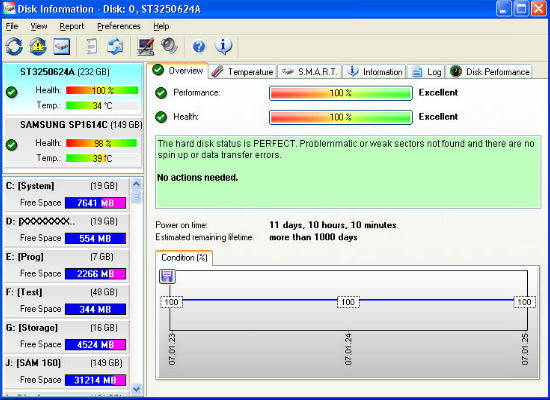
Task: Click the document report toolbar icon
Action: pyautogui.click(x=91, y=46)
